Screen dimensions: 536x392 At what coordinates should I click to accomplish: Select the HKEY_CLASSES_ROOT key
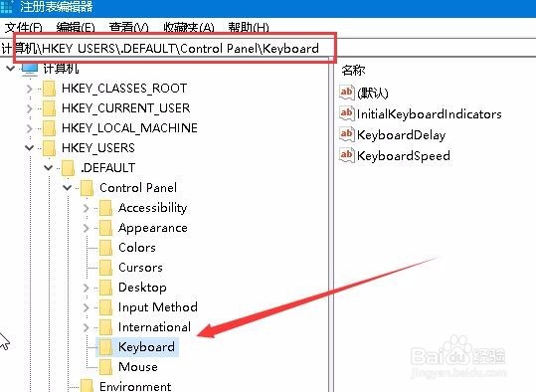(124, 89)
